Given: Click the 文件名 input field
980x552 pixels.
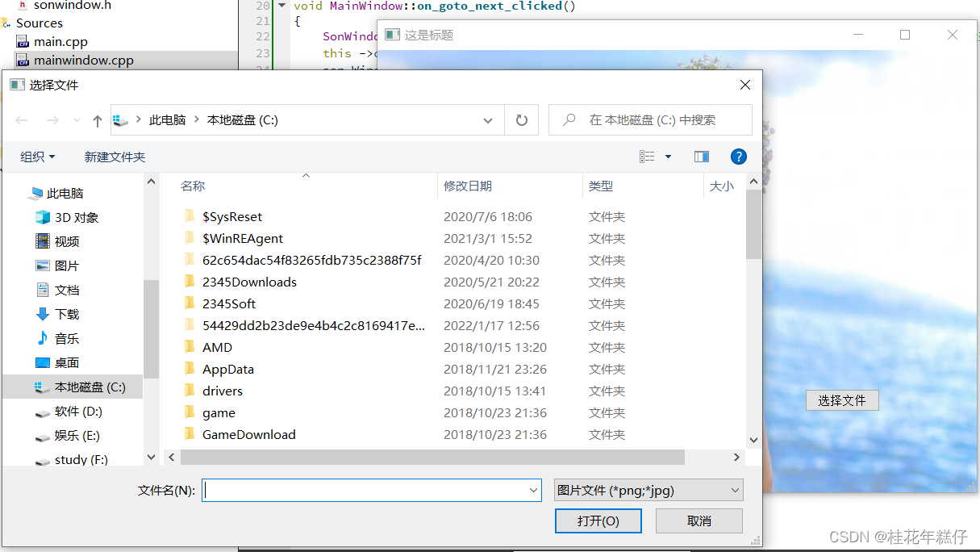Looking at the screenshot, I should (365, 490).
